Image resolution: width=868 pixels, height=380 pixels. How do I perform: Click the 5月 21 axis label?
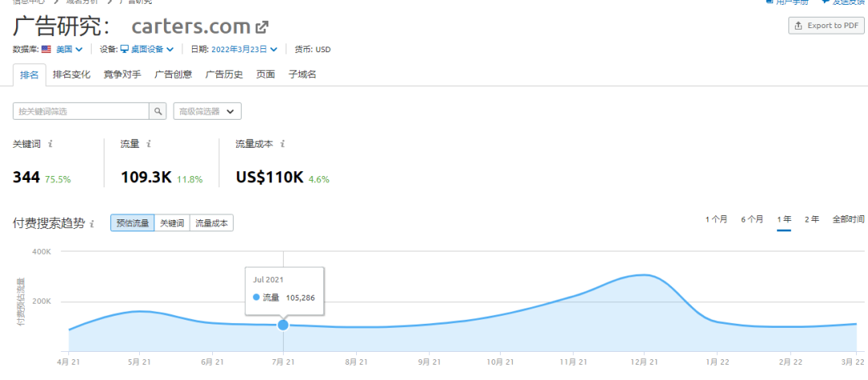[x=138, y=362]
